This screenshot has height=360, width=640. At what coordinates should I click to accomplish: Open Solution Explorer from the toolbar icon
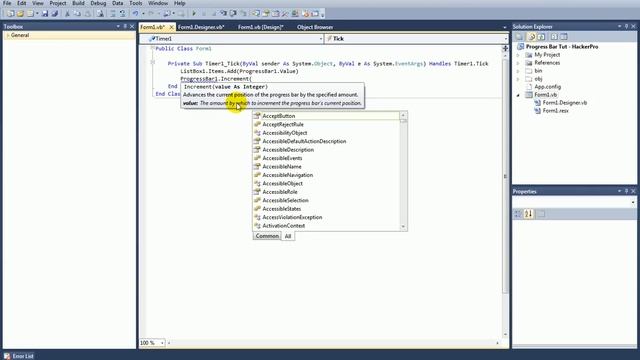[256, 13]
